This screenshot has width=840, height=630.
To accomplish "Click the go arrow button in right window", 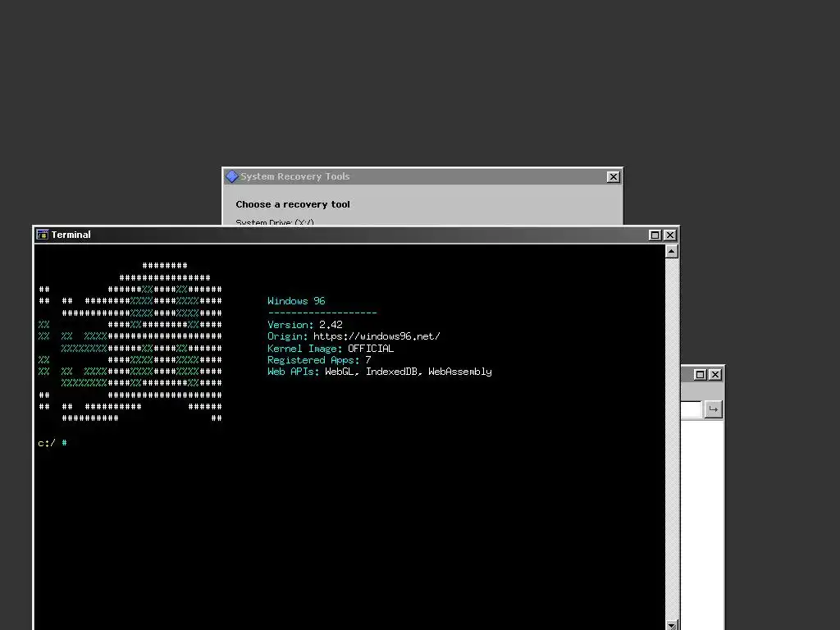I will (713, 409).
